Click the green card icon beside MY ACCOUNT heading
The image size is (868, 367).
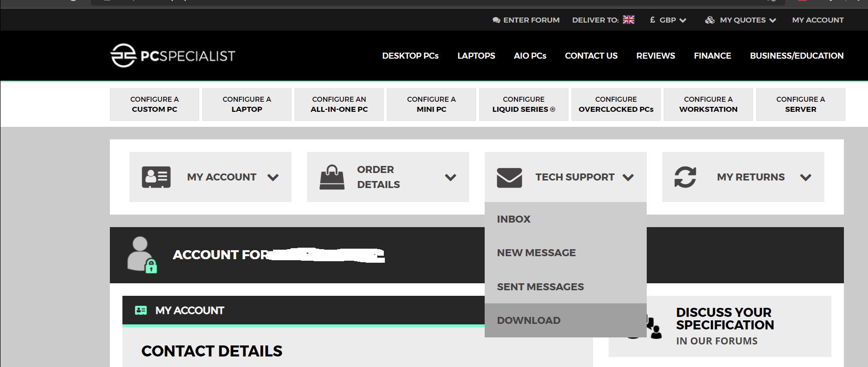point(141,310)
